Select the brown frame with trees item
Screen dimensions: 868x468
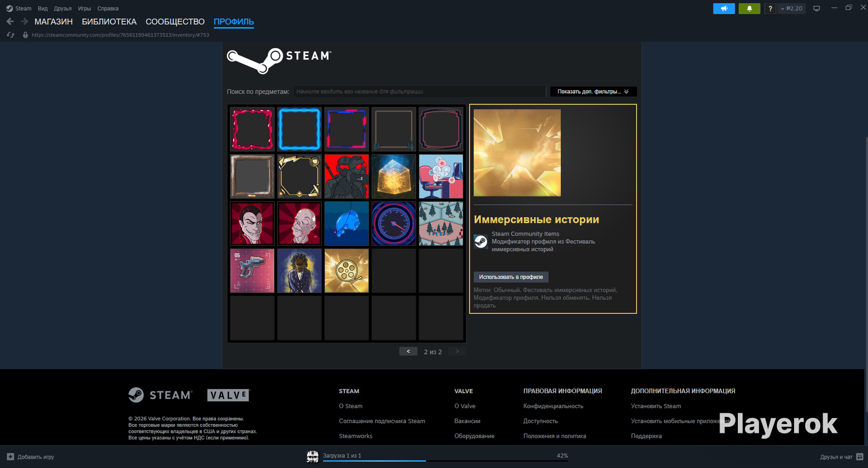394,129
